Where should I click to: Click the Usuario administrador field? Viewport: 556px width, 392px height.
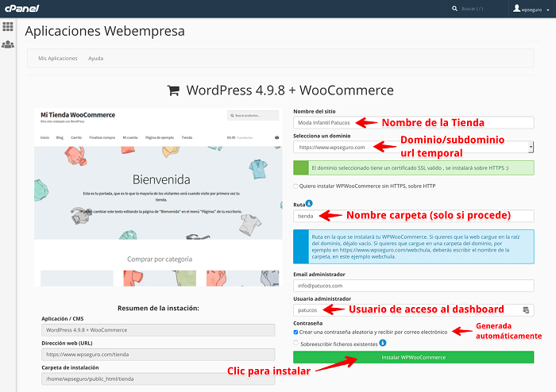coord(414,310)
